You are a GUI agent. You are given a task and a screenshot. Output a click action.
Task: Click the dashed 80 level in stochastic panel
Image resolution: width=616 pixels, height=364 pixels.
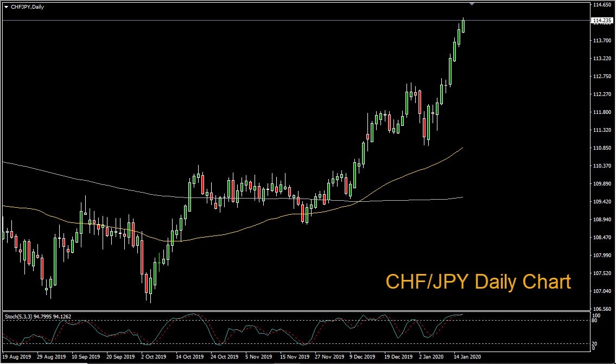(271, 320)
